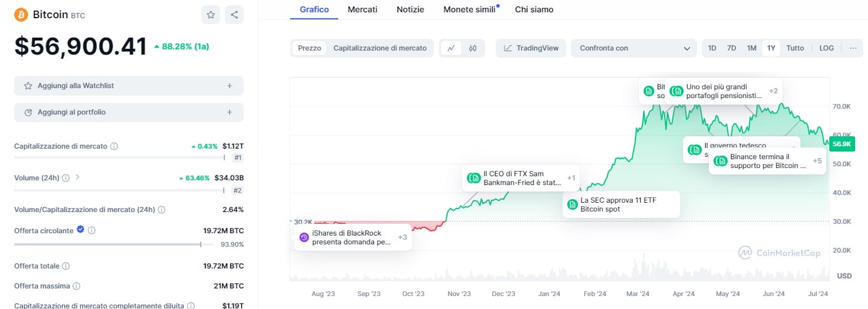Switch to candlestick chart icon
Viewport: 868px width, 309px height.
tap(473, 48)
